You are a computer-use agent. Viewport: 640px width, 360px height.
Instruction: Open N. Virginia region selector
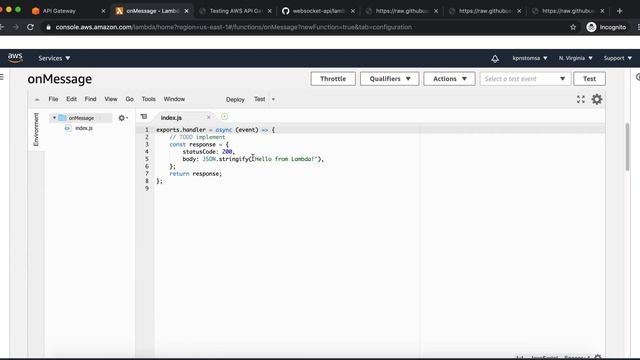[576, 58]
